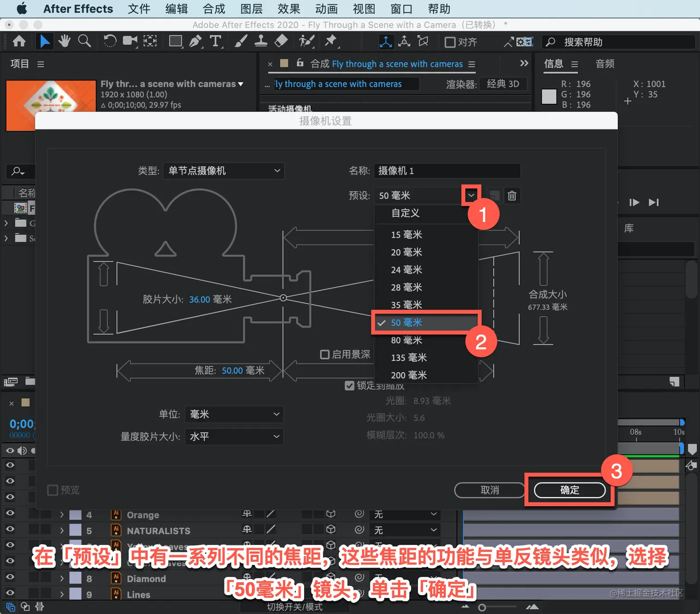Expand the Orange layer properties
The image size is (700, 614).
[62, 514]
